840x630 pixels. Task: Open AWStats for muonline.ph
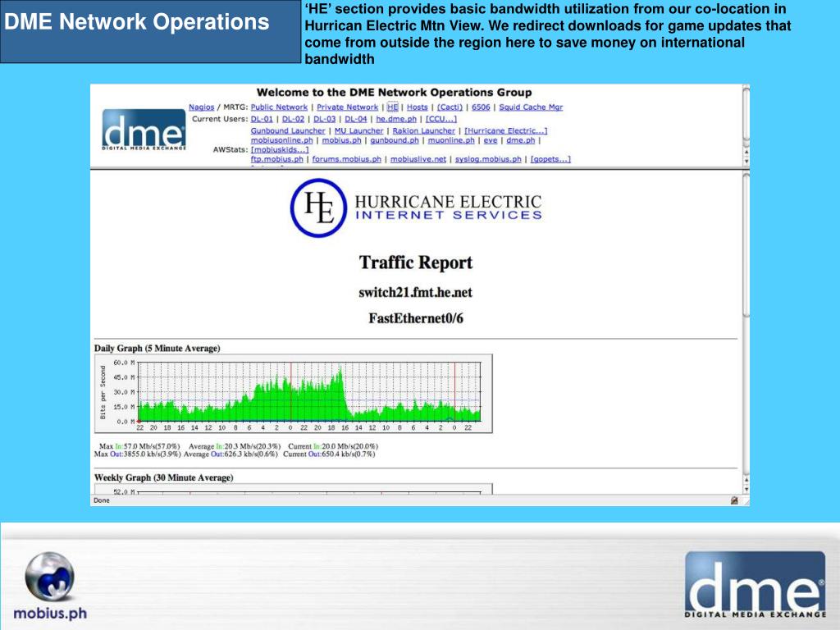[x=451, y=140]
